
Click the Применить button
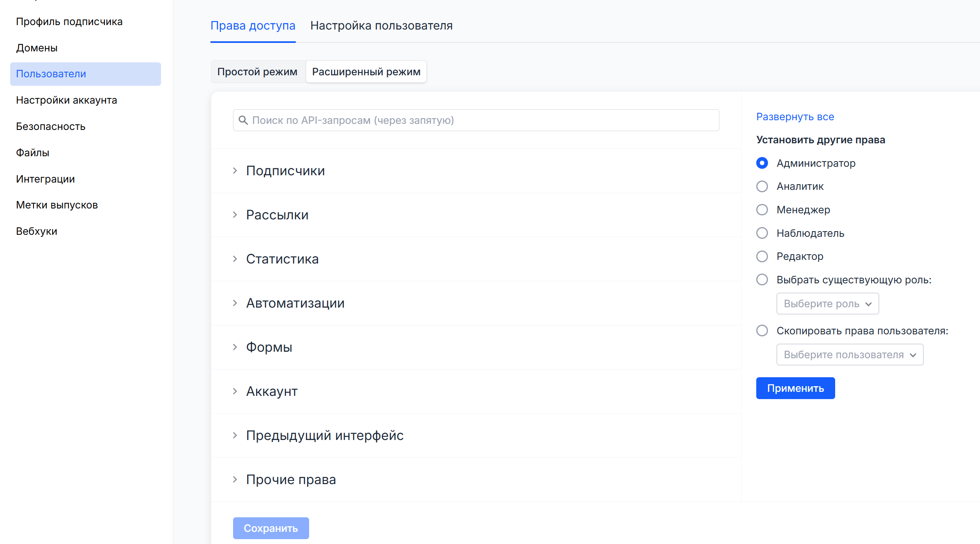[795, 388]
